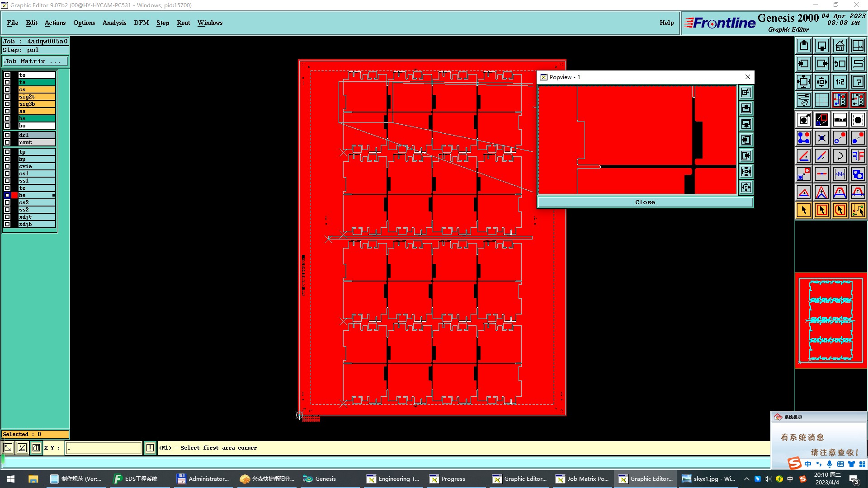Click the delete feature X tool
The image size is (868, 488).
click(821, 138)
